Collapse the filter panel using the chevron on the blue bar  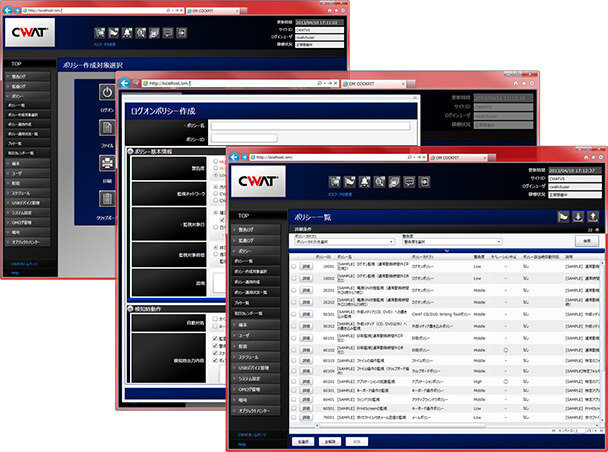click(447, 251)
